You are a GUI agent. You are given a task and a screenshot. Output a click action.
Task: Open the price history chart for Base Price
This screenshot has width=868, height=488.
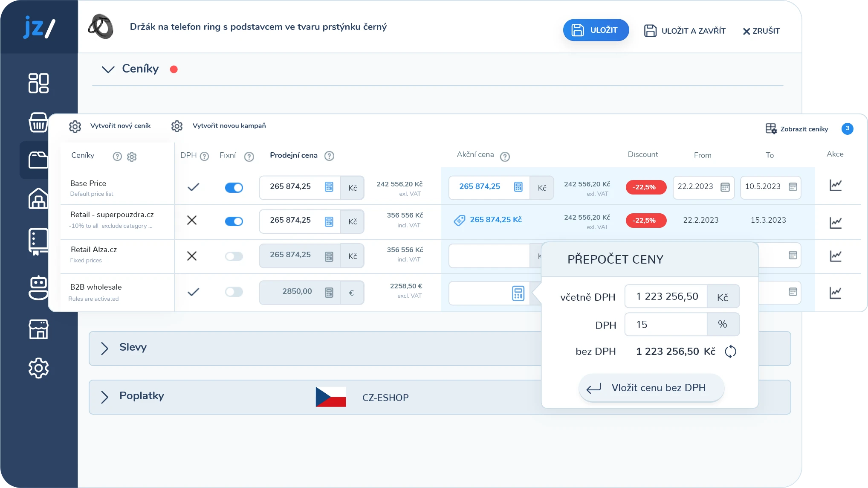click(835, 186)
